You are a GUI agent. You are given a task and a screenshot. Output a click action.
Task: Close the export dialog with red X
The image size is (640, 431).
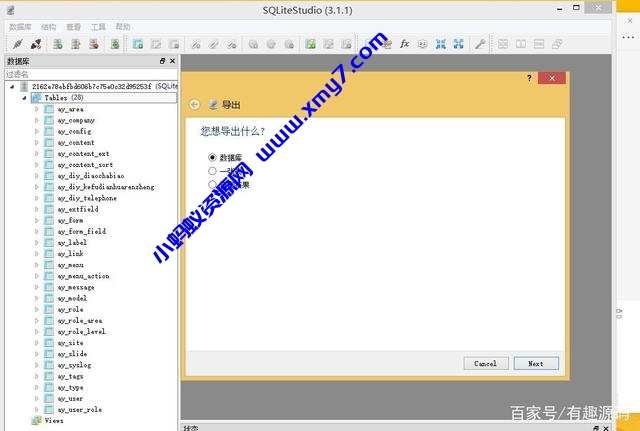click(x=552, y=78)
